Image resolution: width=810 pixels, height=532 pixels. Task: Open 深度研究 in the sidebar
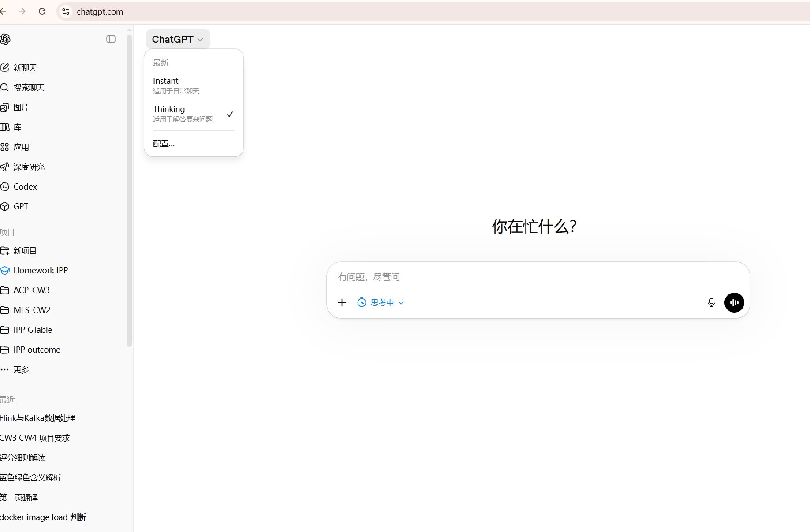pos(29,167)
